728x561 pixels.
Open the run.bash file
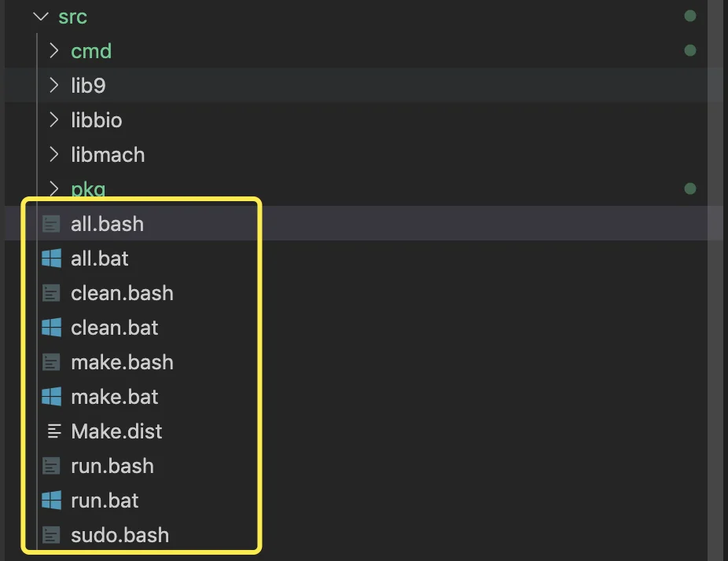[112, 466]
